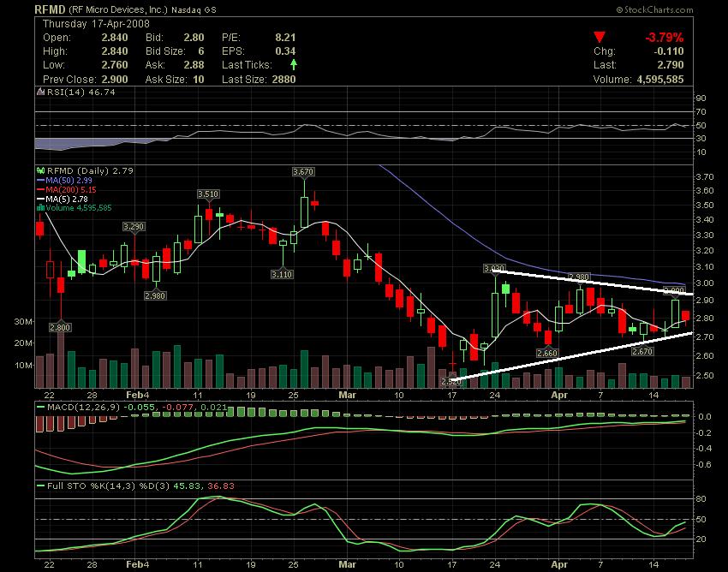Click "Feb4" on the price chart date axis
Image resolution: width=728 pixels, height=572 pixels.
(x=138, y=395)
